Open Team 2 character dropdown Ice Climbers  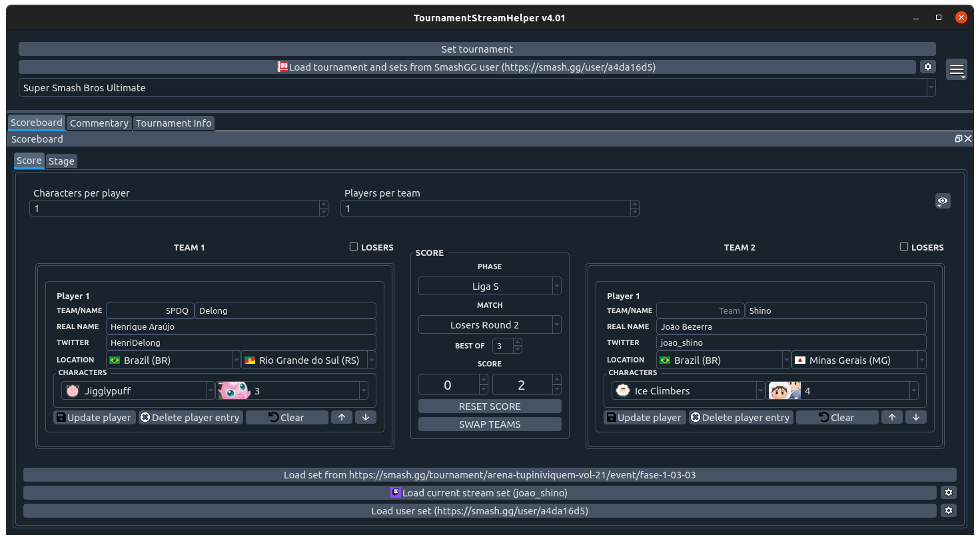coord(688,390)
